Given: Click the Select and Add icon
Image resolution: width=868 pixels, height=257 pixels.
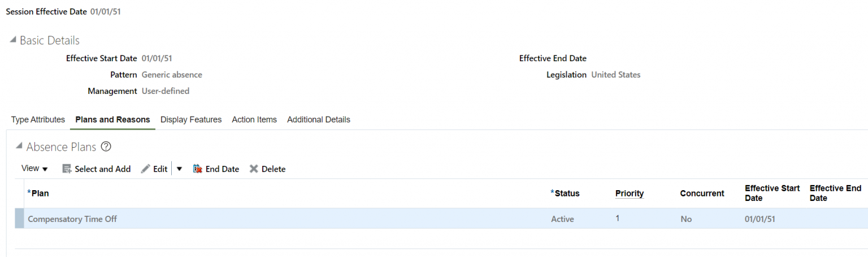Looking at the screenshot, I should pyautogui.click(x=67, y=169).
